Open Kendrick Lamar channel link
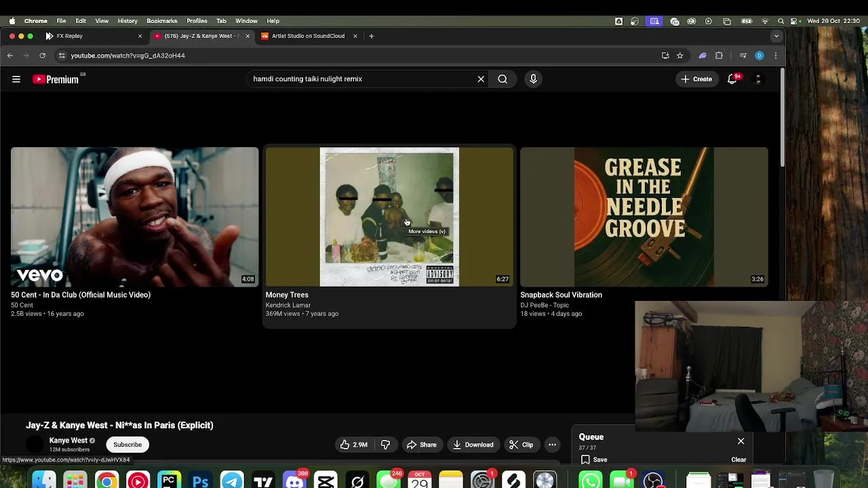The image size is (868, 488). pyautogui.click(x=288, y=305)
